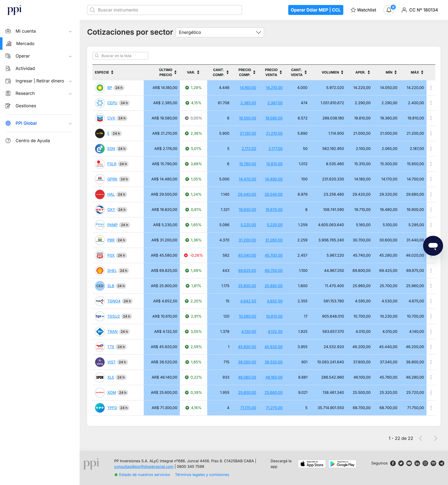Open the three-dot menu for BP row
Viewport: 448px width, 485px height.
pos(431,88)
